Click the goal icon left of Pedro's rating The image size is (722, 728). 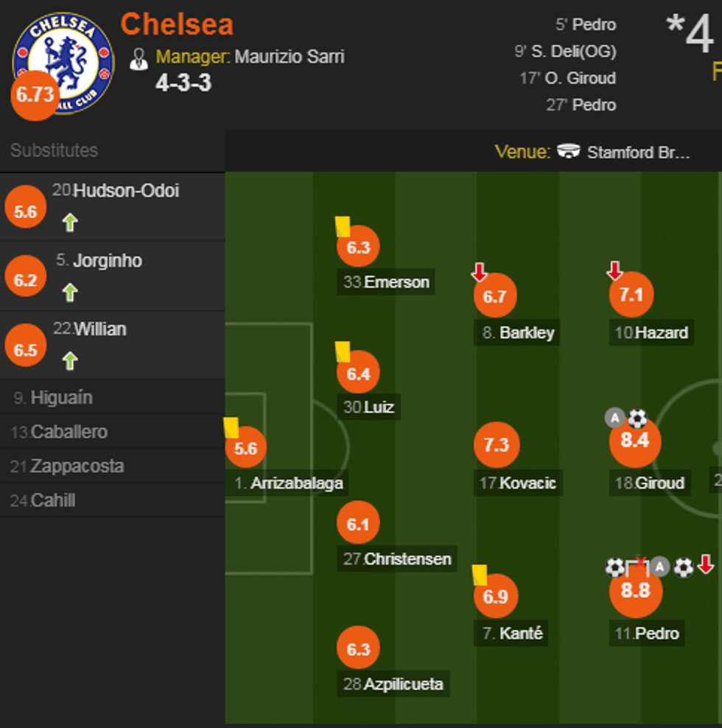coord(615,567)
